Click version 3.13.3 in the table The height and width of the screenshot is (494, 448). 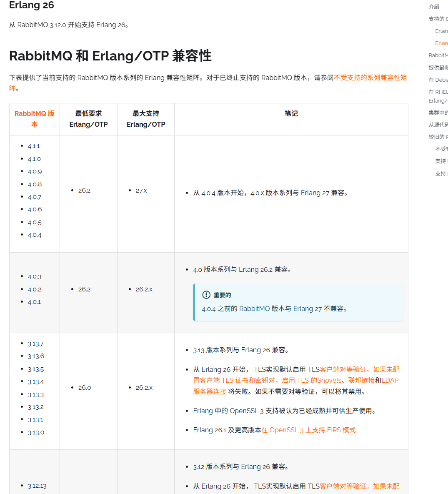point(35,395)
